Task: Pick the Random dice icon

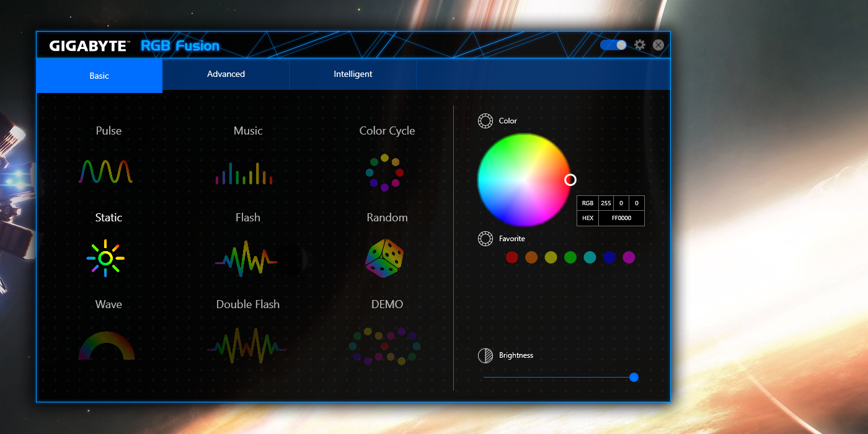Action: tap(384, 259)
